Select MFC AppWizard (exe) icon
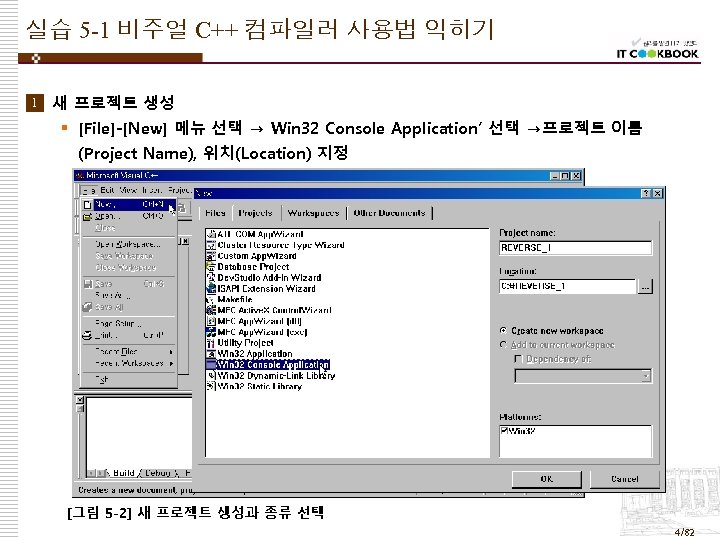 click(211, 332)
